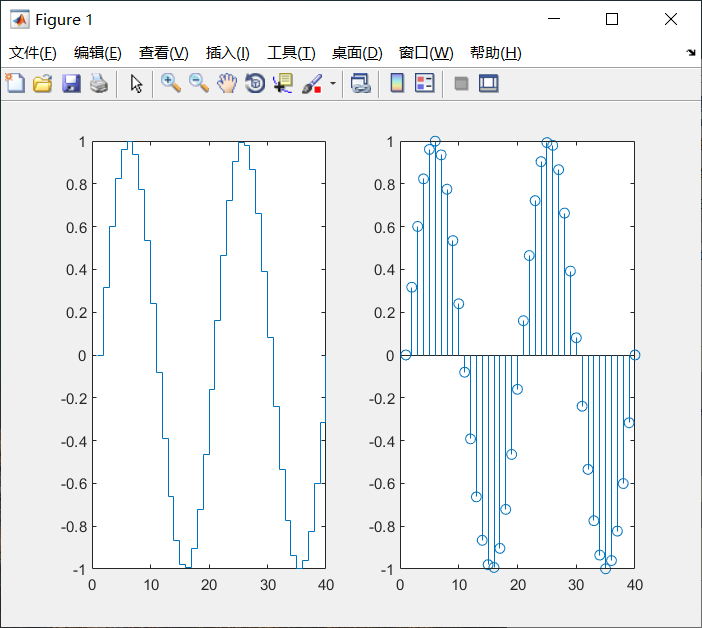Viewport: 702px width, 628px height.
Task: Open the 窗口(W) menu
Action: (426, 53)
